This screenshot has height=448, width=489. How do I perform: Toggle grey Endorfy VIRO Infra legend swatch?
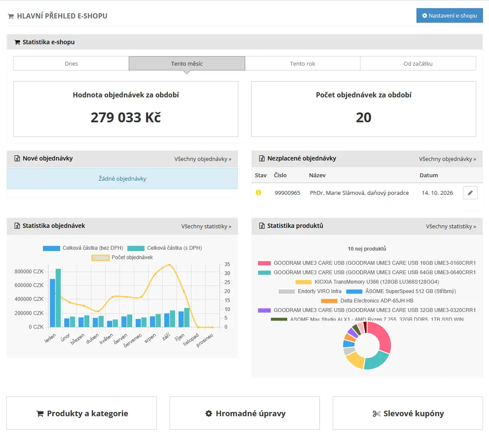coord(287,291)
